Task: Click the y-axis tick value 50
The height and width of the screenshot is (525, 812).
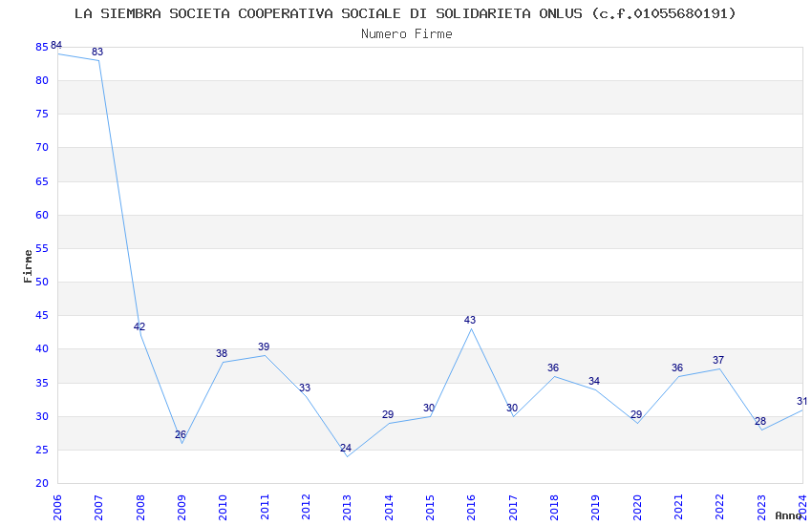Action: (x=41, y=282)
